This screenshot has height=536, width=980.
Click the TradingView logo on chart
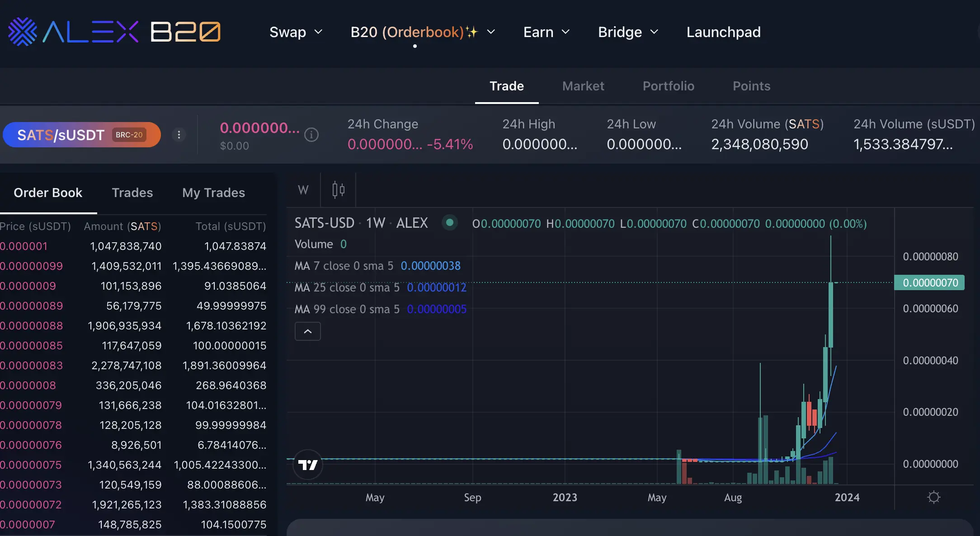pyautogui.click(x=308, y=465)
